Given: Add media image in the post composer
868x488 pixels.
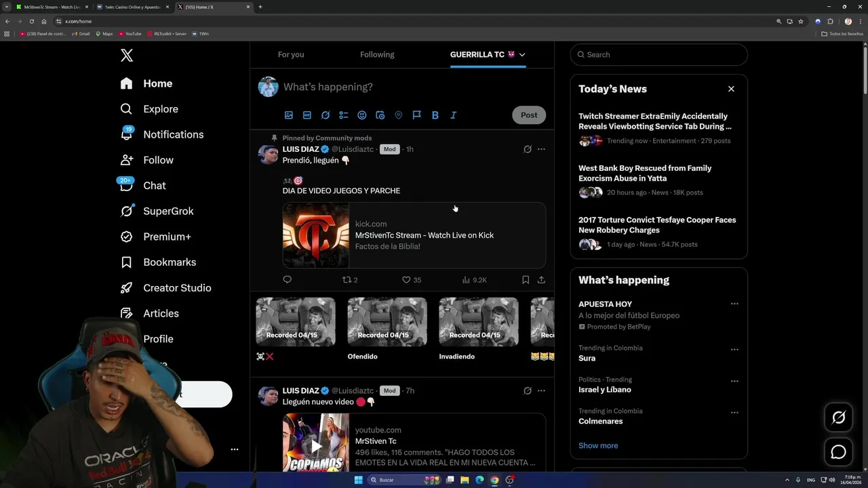Looking at the screenshot, I should pyautogui.click(x=289, y=115).
